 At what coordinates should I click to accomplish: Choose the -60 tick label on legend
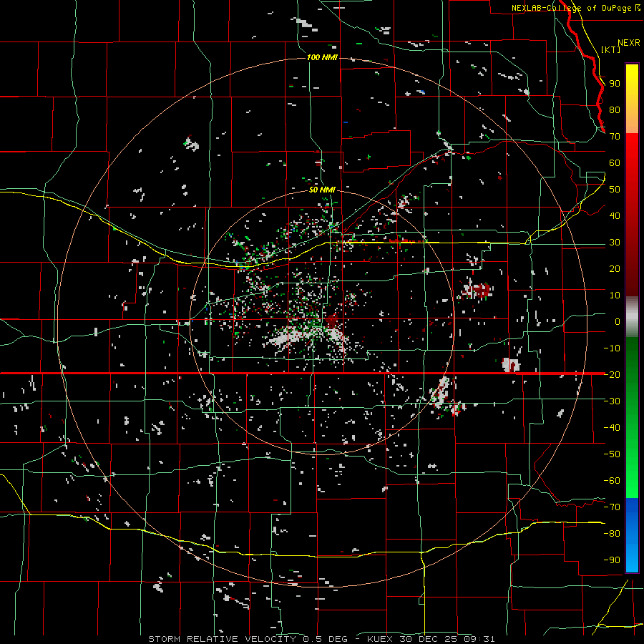(612, 481)
